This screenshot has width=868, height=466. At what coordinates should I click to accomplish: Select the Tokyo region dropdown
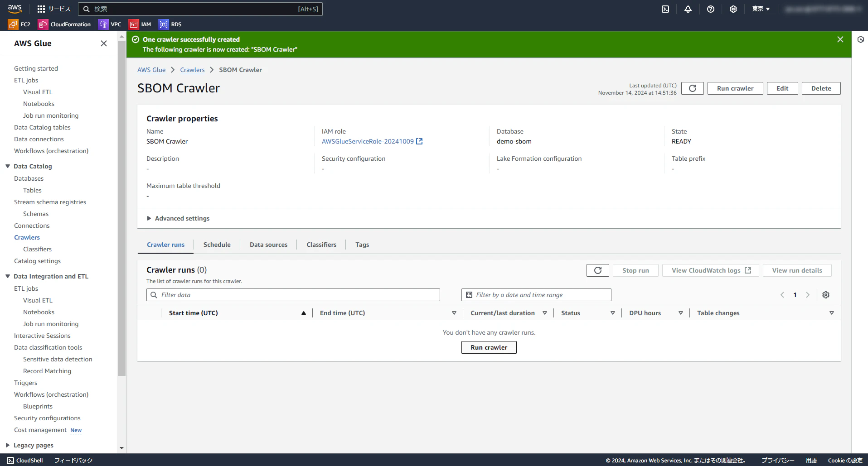pyautogui.click(x=761, y=9)
